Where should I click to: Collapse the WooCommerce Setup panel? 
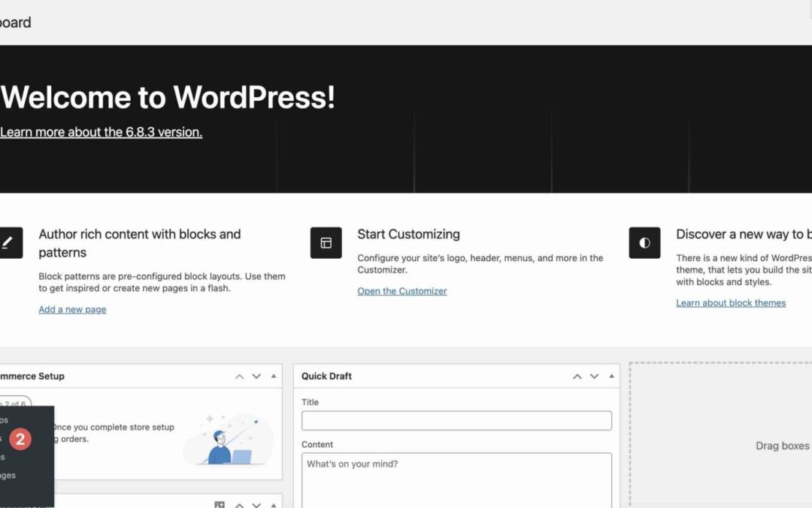(274, 376)
